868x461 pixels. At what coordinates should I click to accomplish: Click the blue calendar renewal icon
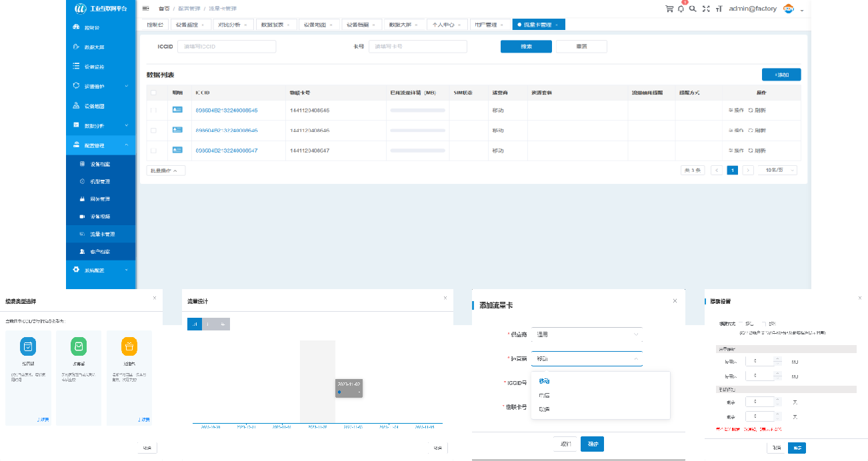point(28,346)
